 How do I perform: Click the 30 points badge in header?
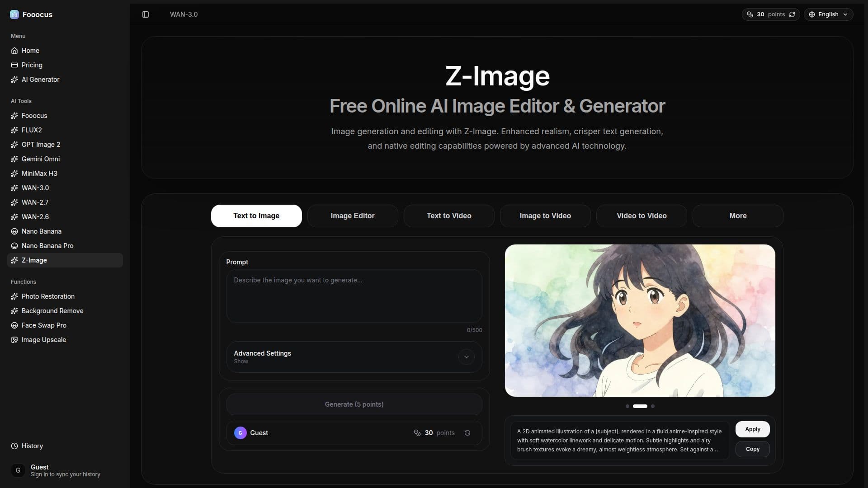(x=770, y=14)
